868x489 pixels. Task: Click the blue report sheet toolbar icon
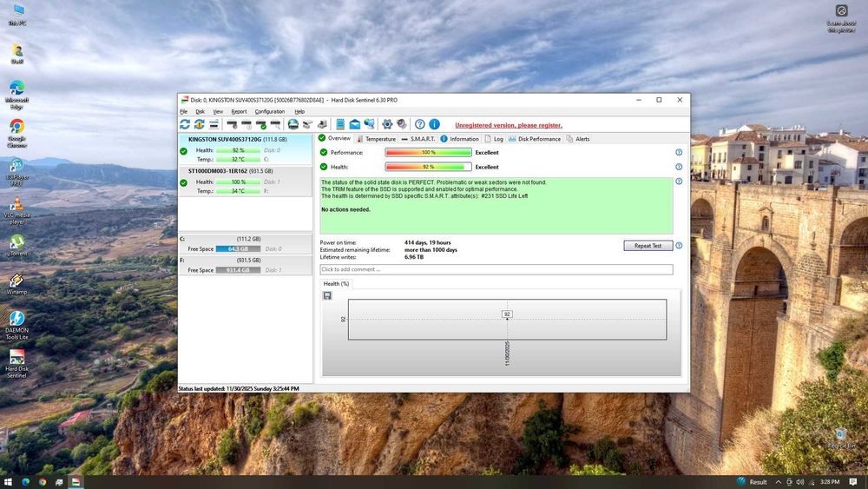tap(340, 124)
